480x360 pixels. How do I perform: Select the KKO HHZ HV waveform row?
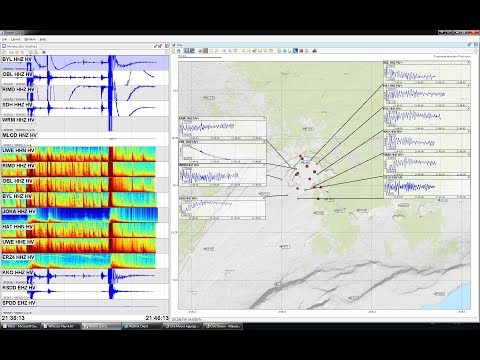[85, 276]
